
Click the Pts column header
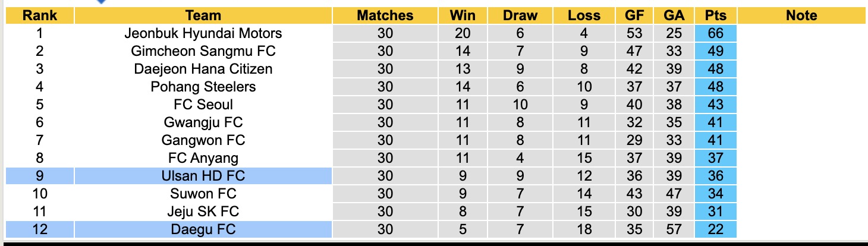coord(716,15)
